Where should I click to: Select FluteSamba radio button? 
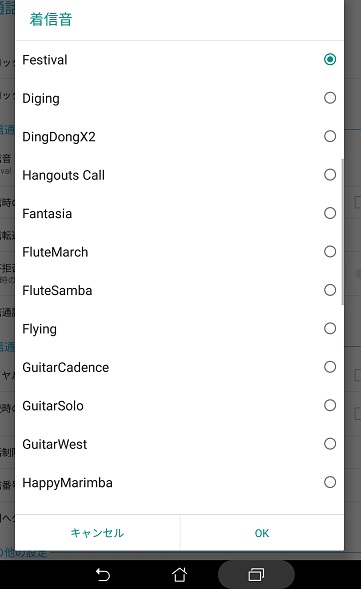click(x=330, y=290)
